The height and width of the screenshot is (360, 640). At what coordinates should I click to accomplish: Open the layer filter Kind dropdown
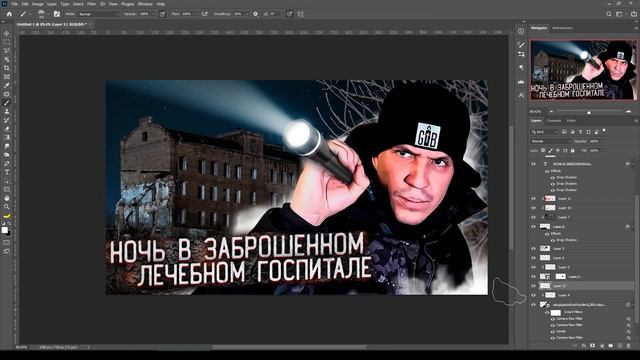tap(544, 132)
